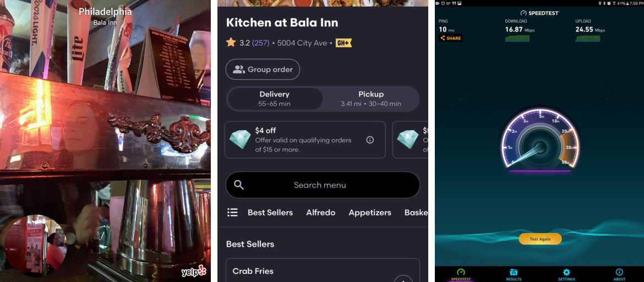Open the Speedtest tab icon
This screenshot has height=282, width=644.
(460, 272)
